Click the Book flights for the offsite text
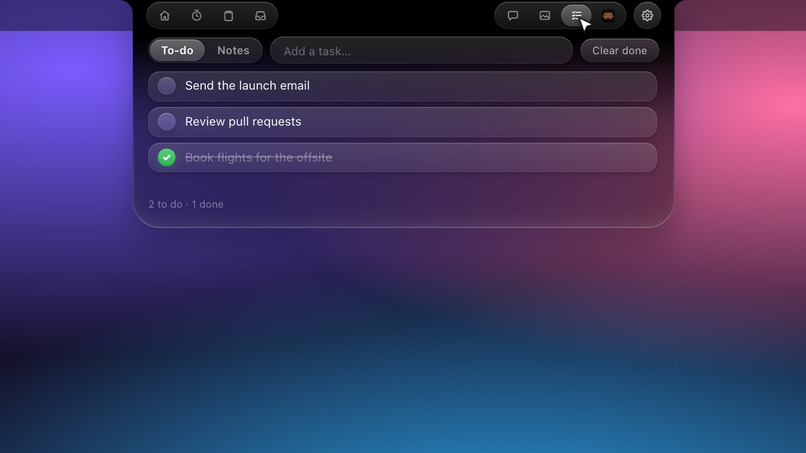Screen dimensions: 806x453 [259, 157]
